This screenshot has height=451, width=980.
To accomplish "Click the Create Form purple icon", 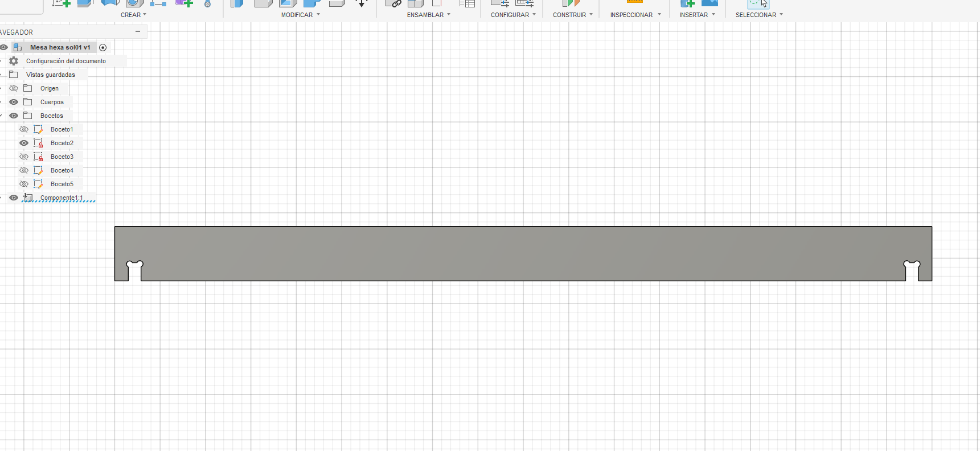I will 184,3.
